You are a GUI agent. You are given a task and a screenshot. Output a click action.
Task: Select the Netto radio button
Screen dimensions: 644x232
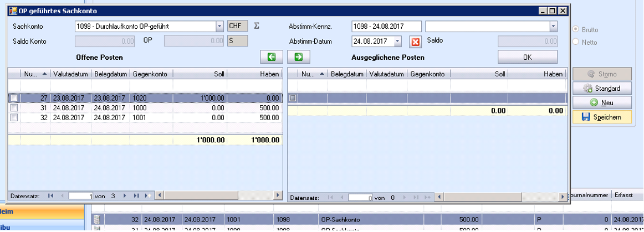(576, 42)
